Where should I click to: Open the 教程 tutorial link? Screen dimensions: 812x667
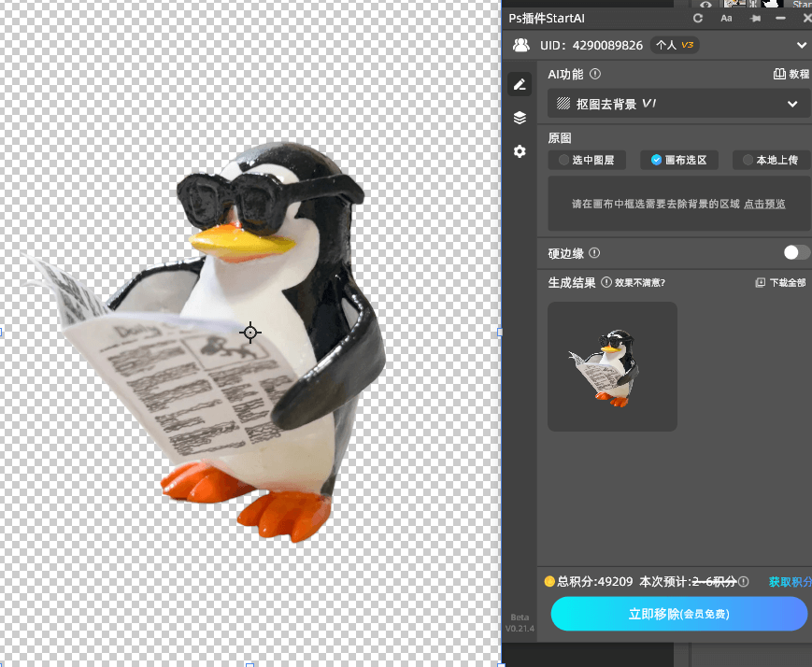[791, 75]
